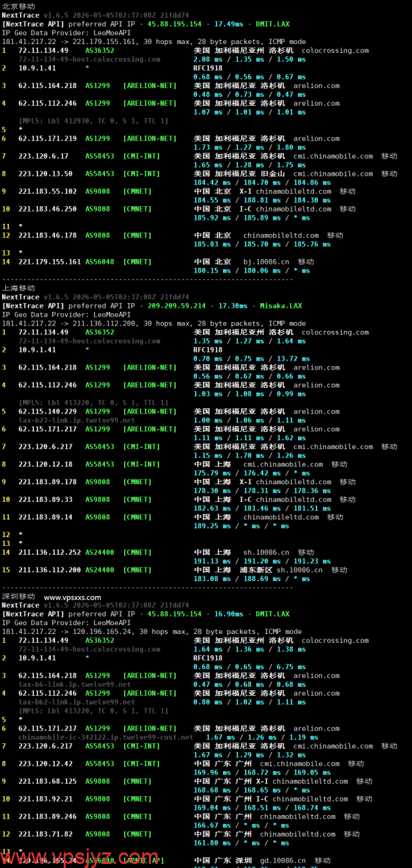This screenshot has height=868, width=412.
Task: Select hop IP 221.183.89.14
Action: point(45,517)
